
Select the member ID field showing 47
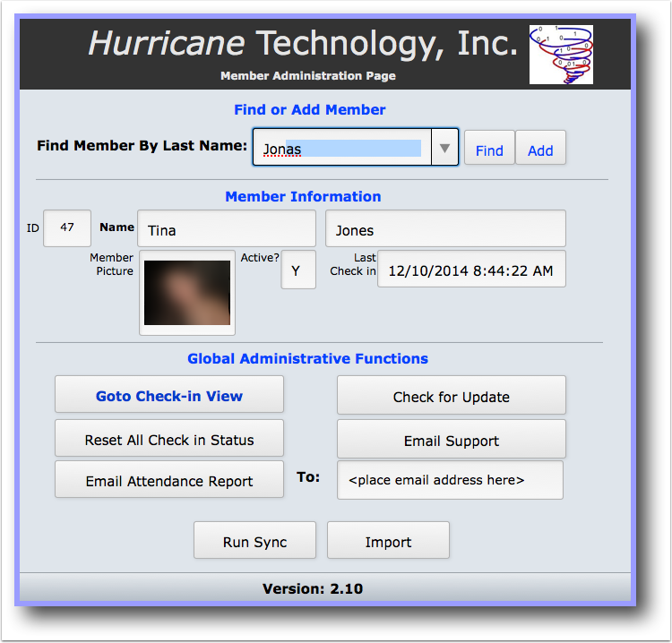click(x=67, y=227)
